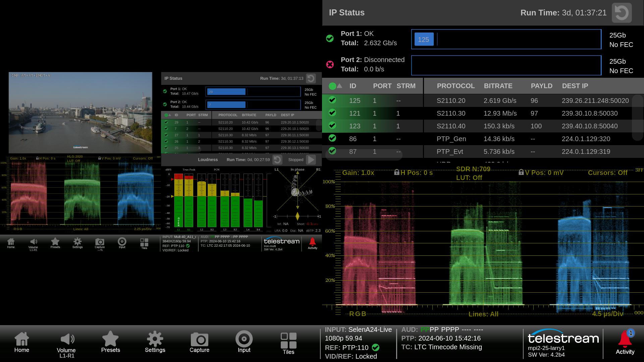Image resolution: width=644 pixels, height=362 pixels.
Task: Click the BITRATE column header in large table
Action: [498, 86]
